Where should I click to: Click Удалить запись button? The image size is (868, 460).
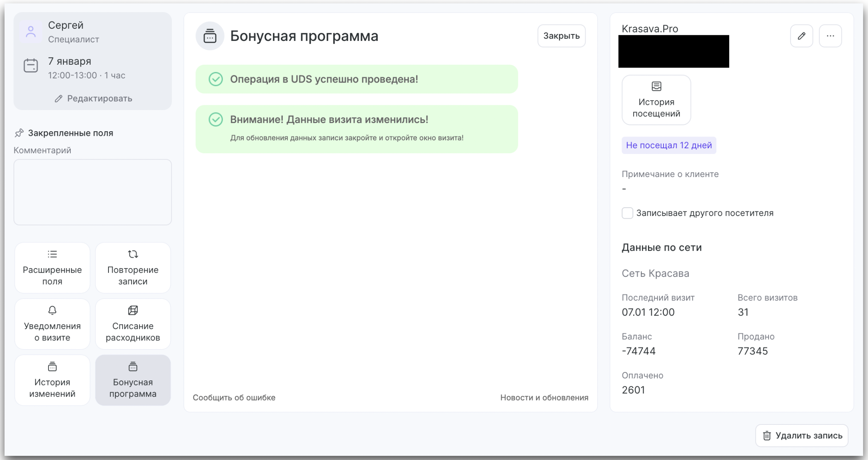coord(802,436)
